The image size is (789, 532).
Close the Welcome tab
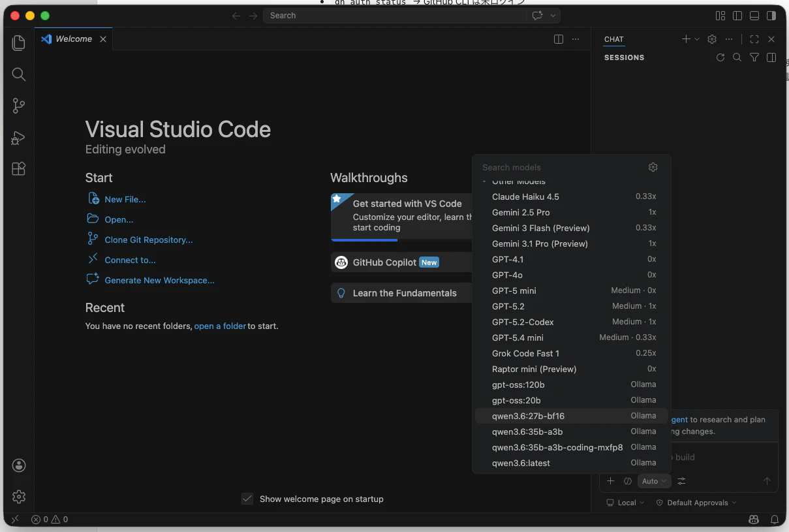pos(103,39)
